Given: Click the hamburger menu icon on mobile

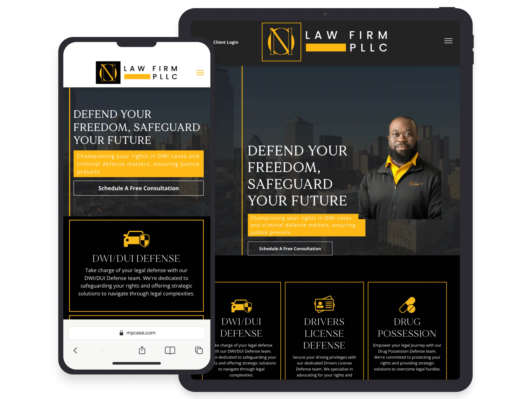Looking at the screenshot, I should [x=200, y=72].
